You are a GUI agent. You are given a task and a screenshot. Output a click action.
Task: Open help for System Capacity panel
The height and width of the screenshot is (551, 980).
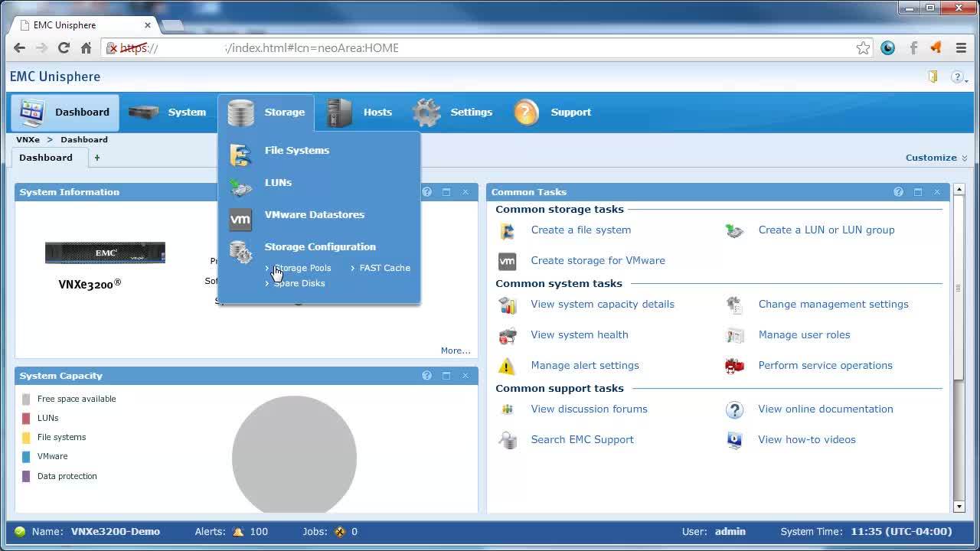click(426, 376)
